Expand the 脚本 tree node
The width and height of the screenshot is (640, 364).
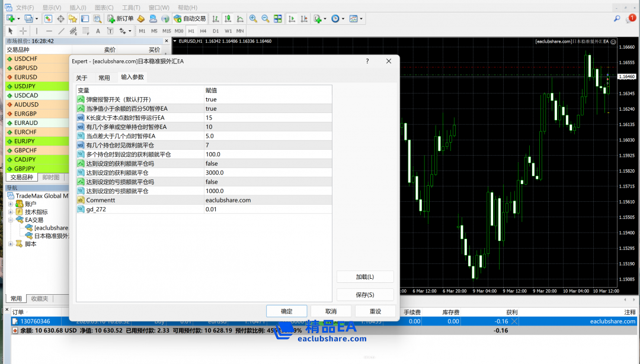(x=11, y=244)
